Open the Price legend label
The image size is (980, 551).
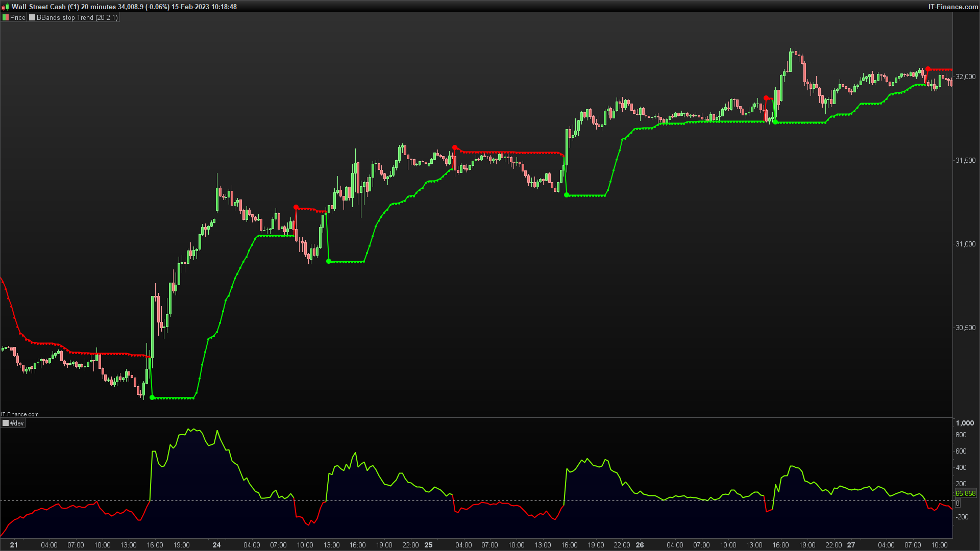click(x=17, y=17)
